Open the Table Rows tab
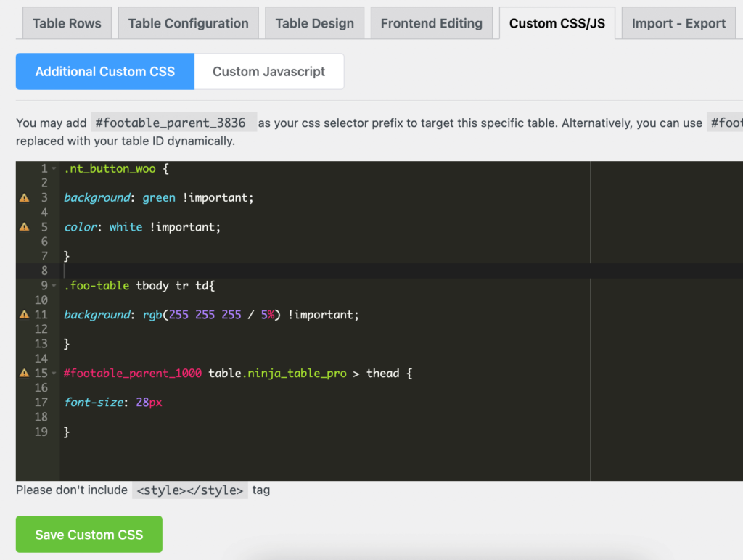 coord(66,23)
